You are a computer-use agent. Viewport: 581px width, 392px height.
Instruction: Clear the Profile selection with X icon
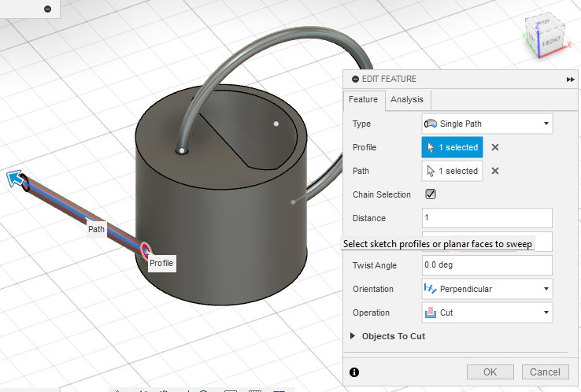[495, 147]
